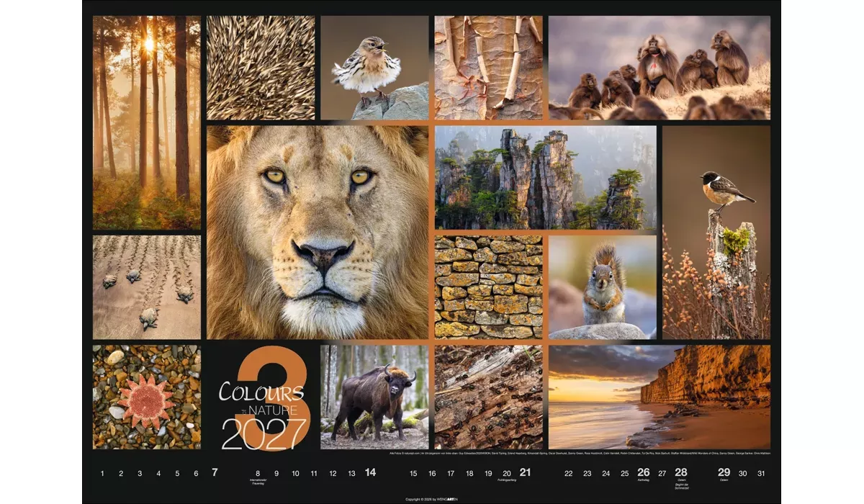Click calendar day 3
864x504 pixels.
(140, 473)
